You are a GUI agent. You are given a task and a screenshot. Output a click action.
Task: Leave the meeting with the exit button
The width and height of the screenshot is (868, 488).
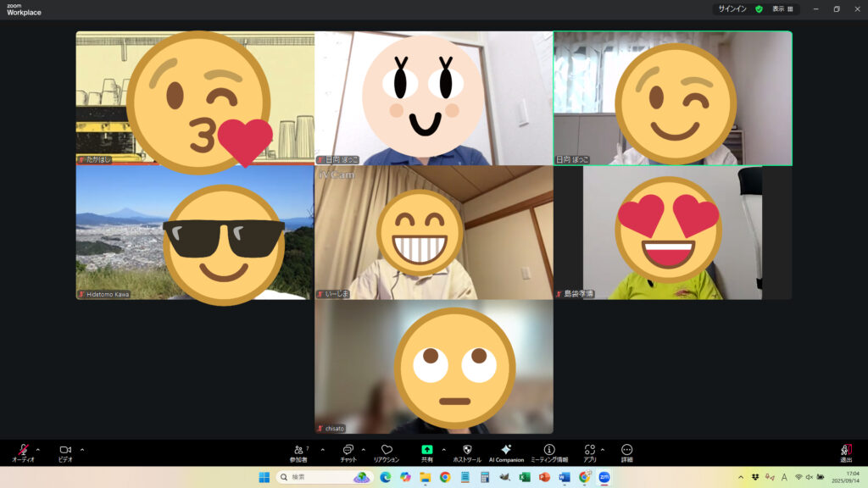(x=845, y=451)
